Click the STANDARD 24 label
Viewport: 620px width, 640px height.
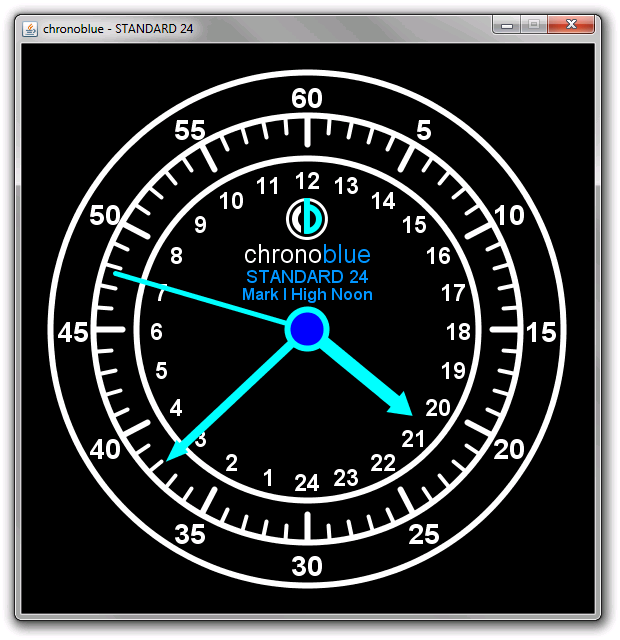coord(307,277)
